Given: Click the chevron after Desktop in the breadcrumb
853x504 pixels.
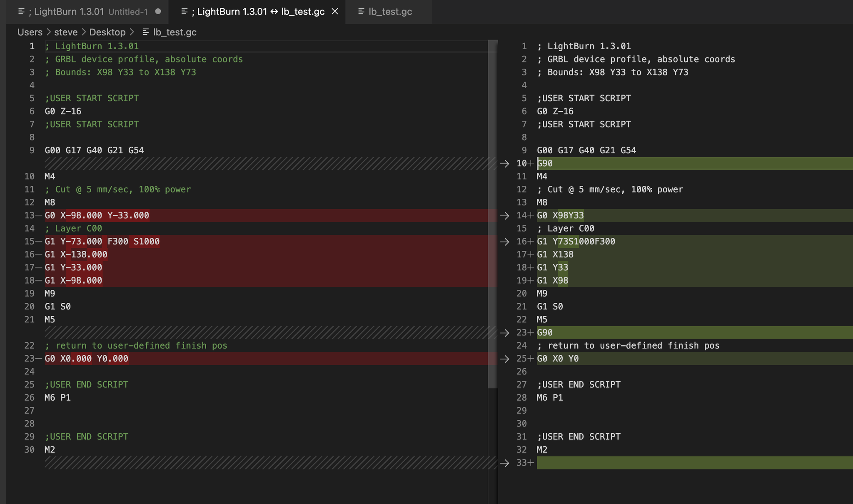Looking at the screenshot, I should click(132, 32).
